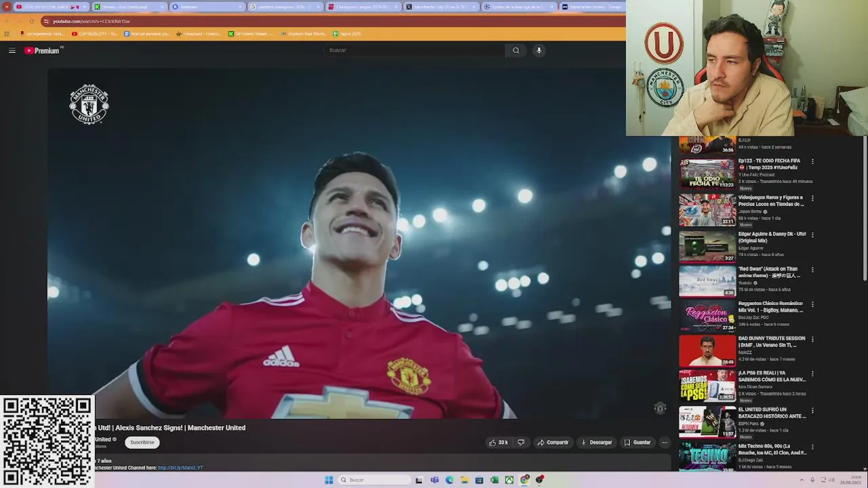Screen dimensions: 868x488
Task: Open Excel from the taskbar
Action: coord(494,480)
